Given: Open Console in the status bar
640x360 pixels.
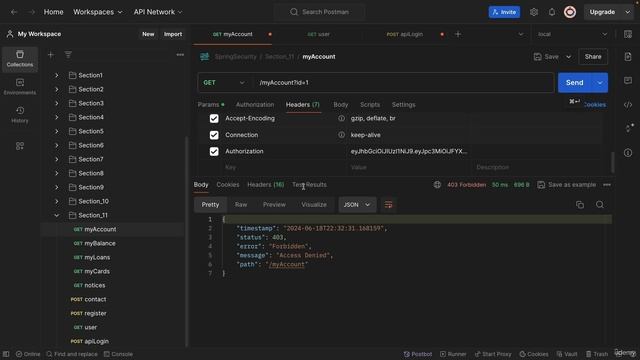Looking at the screenshot, I should [118, 354].
